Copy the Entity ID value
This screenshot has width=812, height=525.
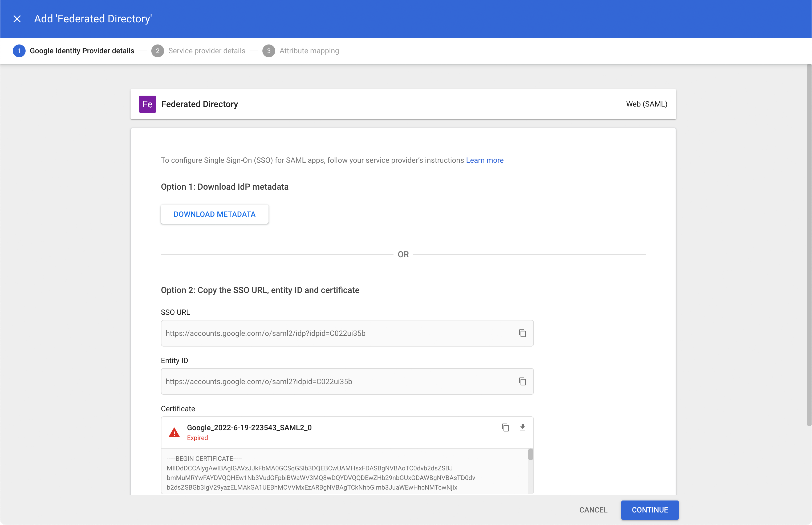tap(523, 381)
